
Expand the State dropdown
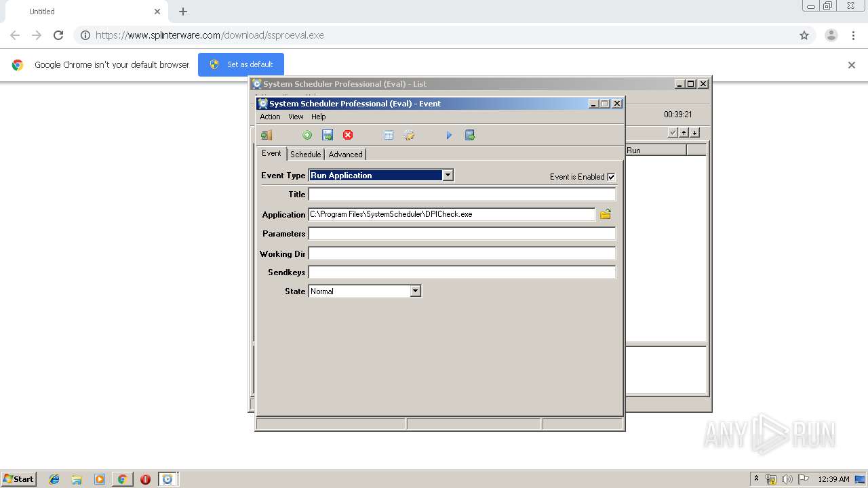[x=416, y=291]
